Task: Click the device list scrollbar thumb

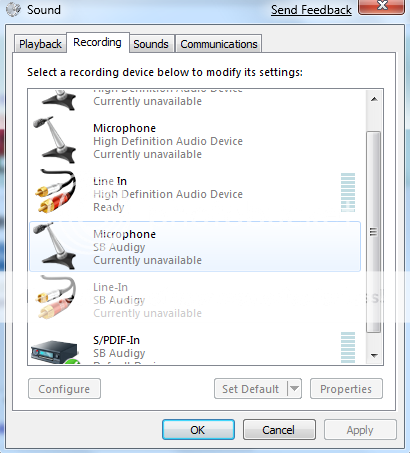Action: click(x=374, y=232)
